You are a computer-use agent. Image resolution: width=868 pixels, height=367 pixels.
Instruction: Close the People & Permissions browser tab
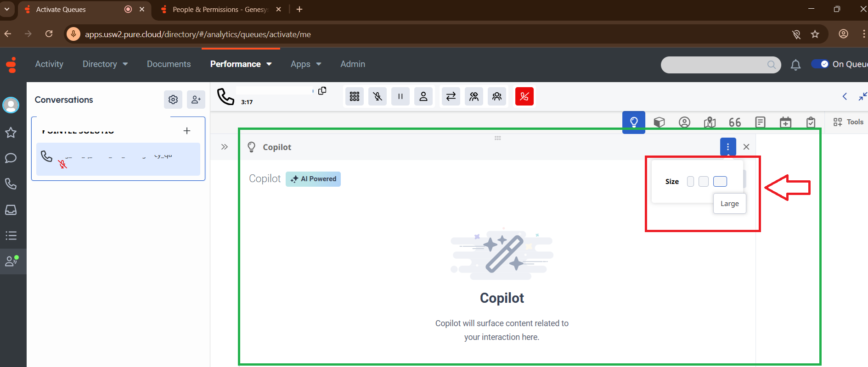[278, 10]
